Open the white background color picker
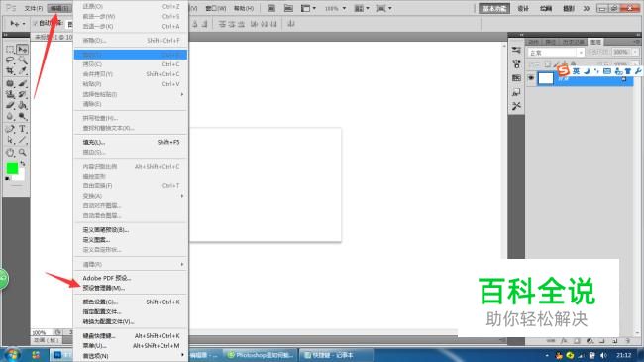The width and height of the screenshot is (644, 362). click(20, 177)
